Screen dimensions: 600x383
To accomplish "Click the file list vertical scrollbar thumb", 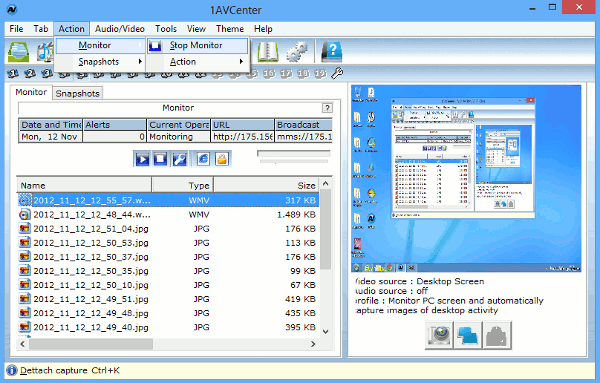I will point(326,230).
